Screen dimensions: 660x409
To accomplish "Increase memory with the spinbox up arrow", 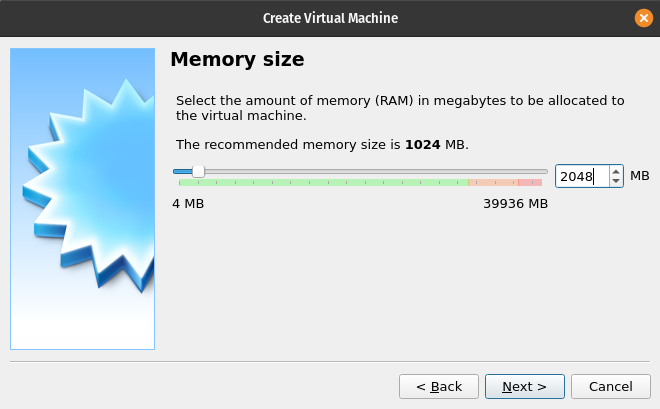I will [616, 171].
